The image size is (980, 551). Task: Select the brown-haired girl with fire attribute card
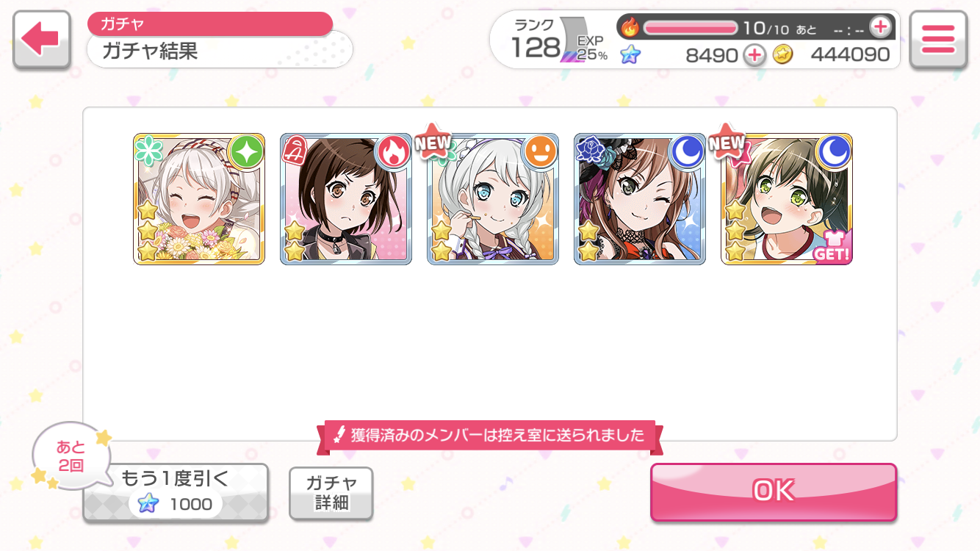(x=346, y=199)
